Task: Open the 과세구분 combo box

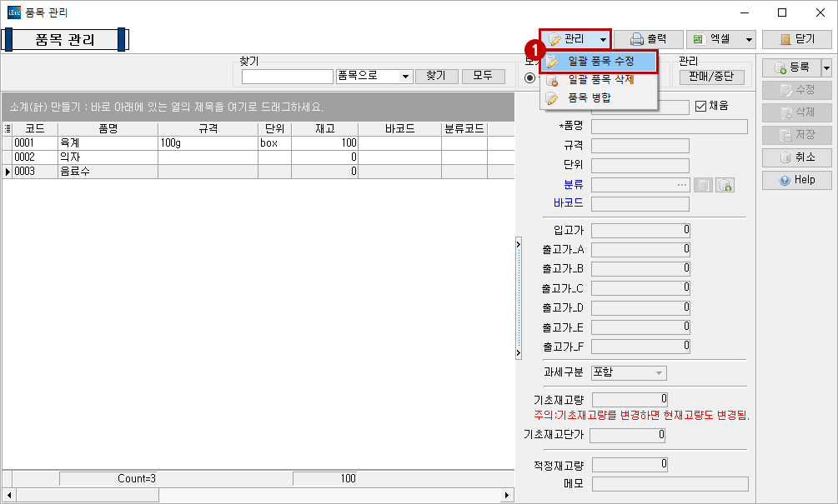Action: tap(629, 372)
